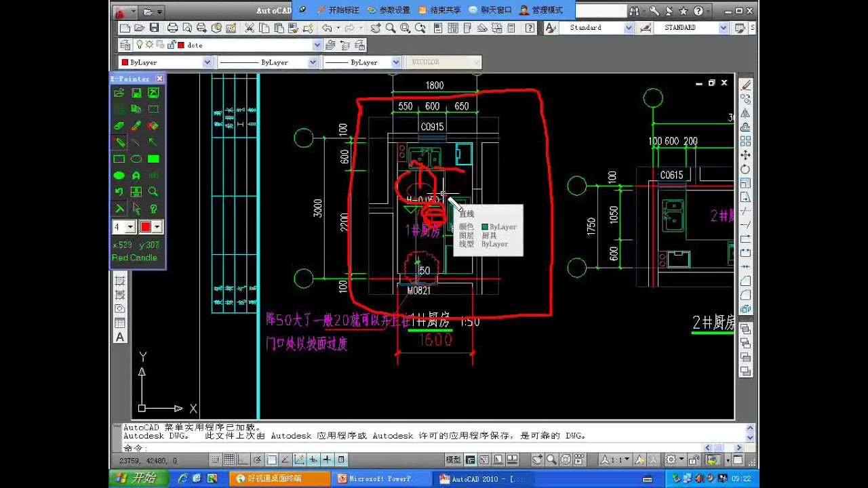The image size is (868, 488).
Task: Open the ByLayer color dropdown
Action: (207, 62)
